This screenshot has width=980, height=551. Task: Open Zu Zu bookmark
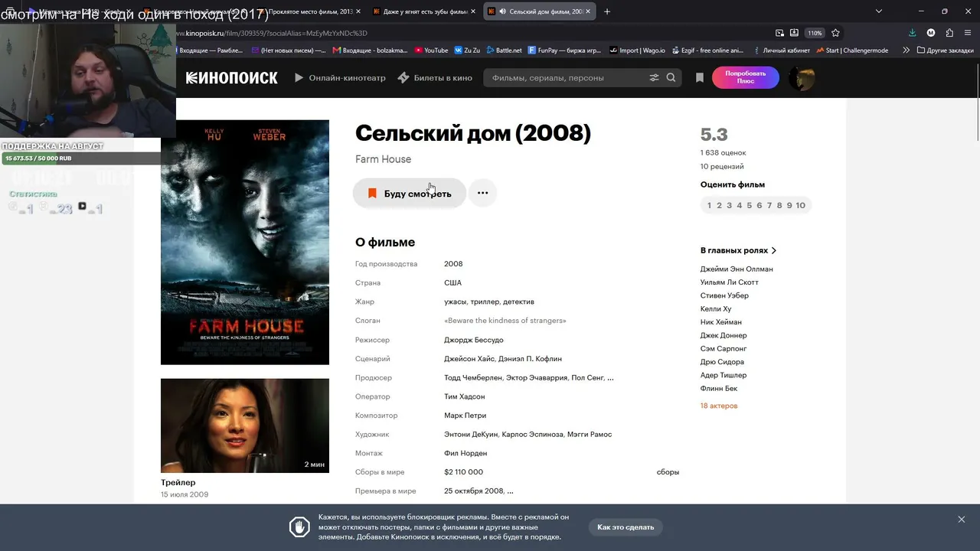[x=467, y=51]
